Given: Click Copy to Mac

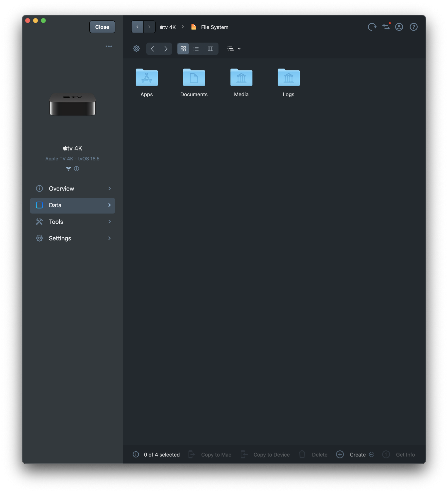Looking at the screenshot, I should [210, 455].
